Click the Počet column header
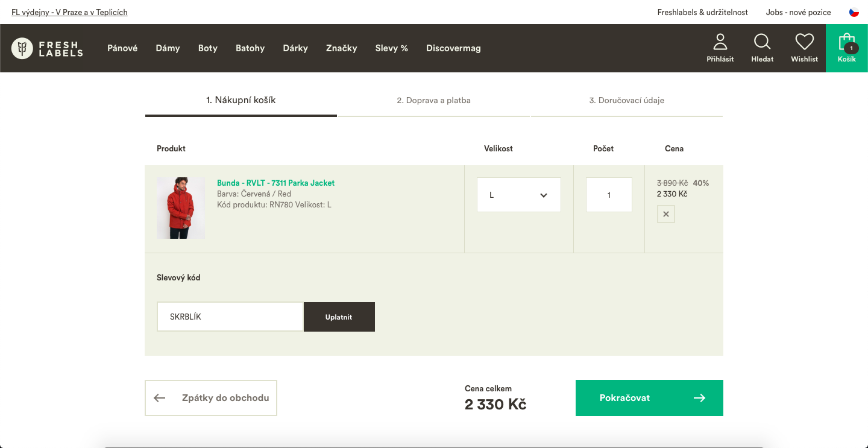The height and width of the screenshot is (448, 868). (603, 148)
